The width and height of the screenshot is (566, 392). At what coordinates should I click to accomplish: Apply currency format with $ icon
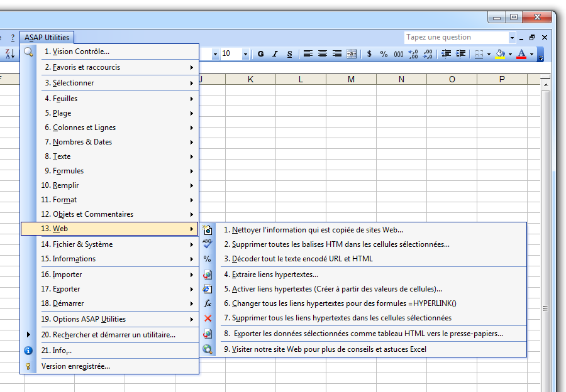(369, 54)
